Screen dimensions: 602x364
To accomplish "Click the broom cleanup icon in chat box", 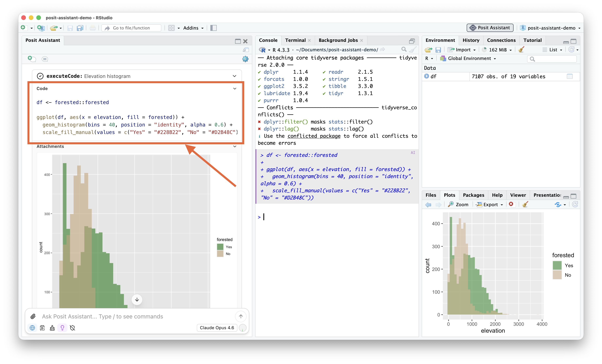I will pyautogui.click(x=52, y=328).
